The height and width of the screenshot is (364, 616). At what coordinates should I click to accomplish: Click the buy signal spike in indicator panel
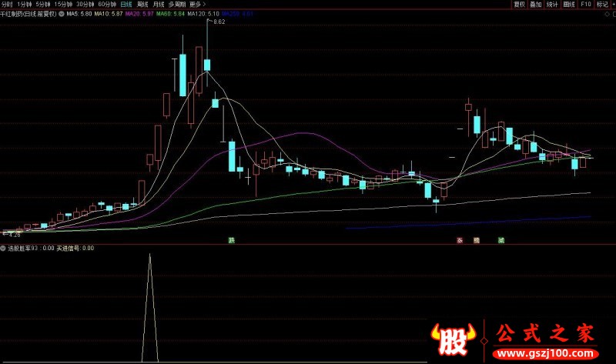pyautogui.click(x=149, y=308)
